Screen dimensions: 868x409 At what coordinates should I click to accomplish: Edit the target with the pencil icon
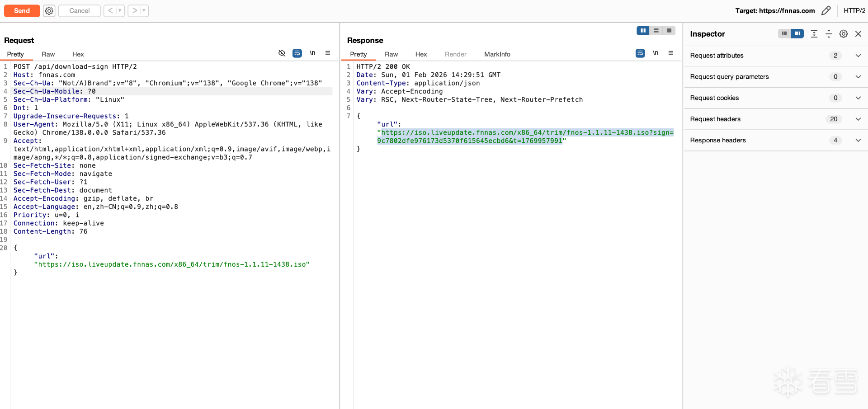point(826,11)
